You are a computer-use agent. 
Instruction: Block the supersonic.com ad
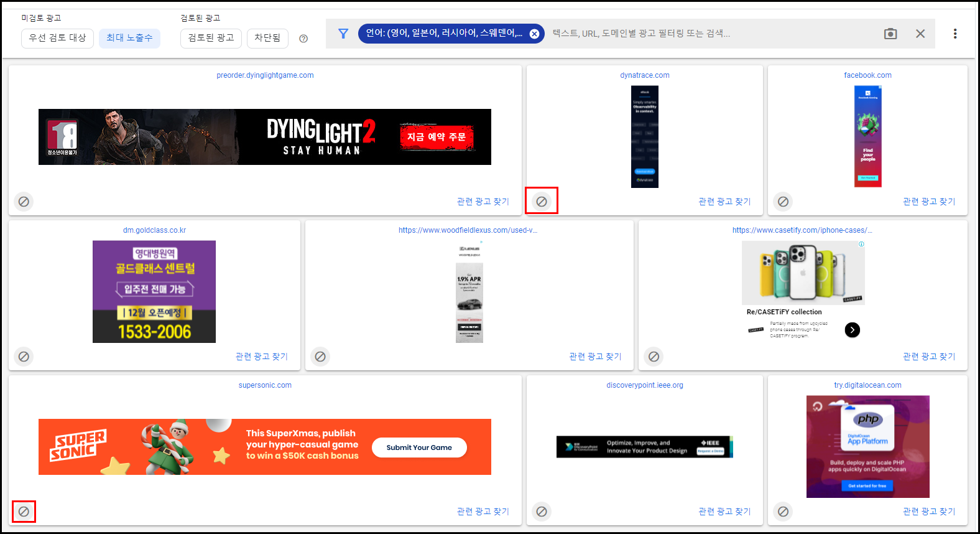pos(24,512)
